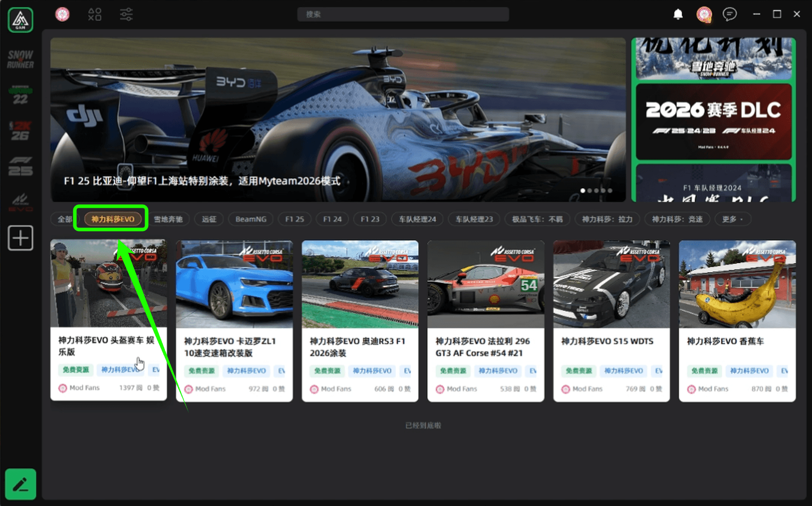Select the F1 24 filter tab
Image resolution: width=812 pixels, height=506 pixels.
[x=332, y=219]
